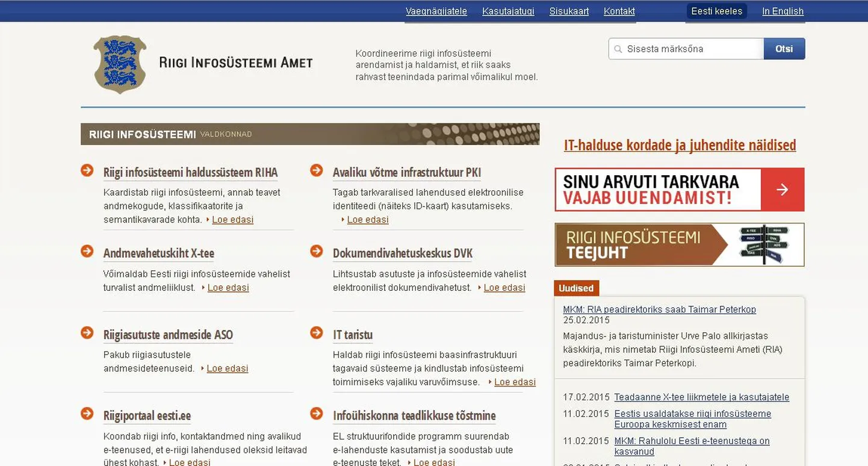Open news Eestis usaldatakse riigi infosüsteeme

point(692,419)
